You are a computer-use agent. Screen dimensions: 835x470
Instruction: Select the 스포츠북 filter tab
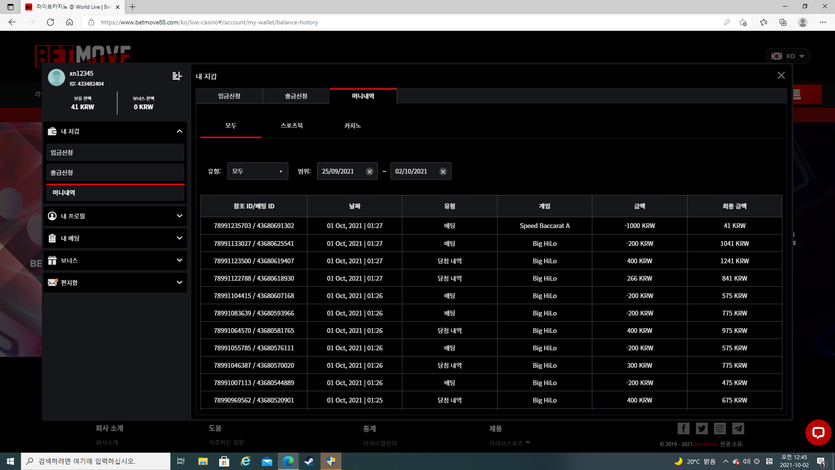click(292, 126)
